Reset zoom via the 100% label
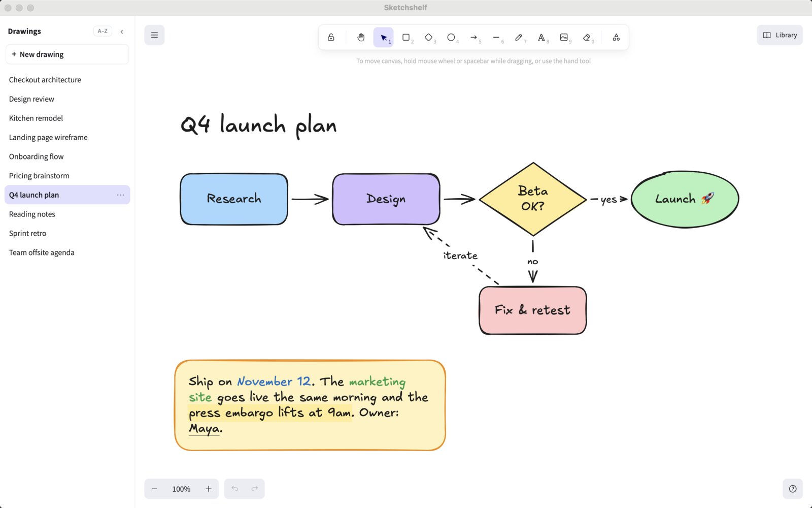The image size is (812, 508). (181, 489)
